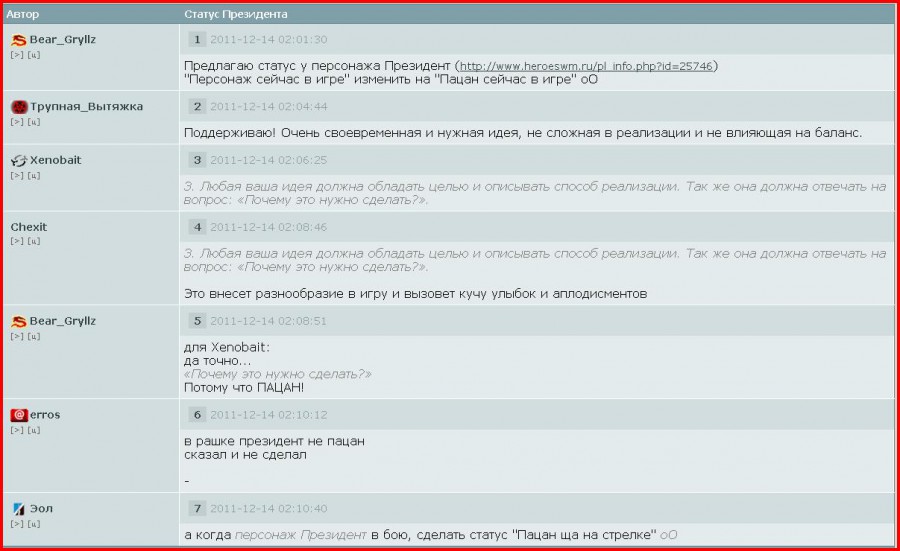Click the line "сказал и не сделал"
900x551 pixels.
tap(245, 455)
